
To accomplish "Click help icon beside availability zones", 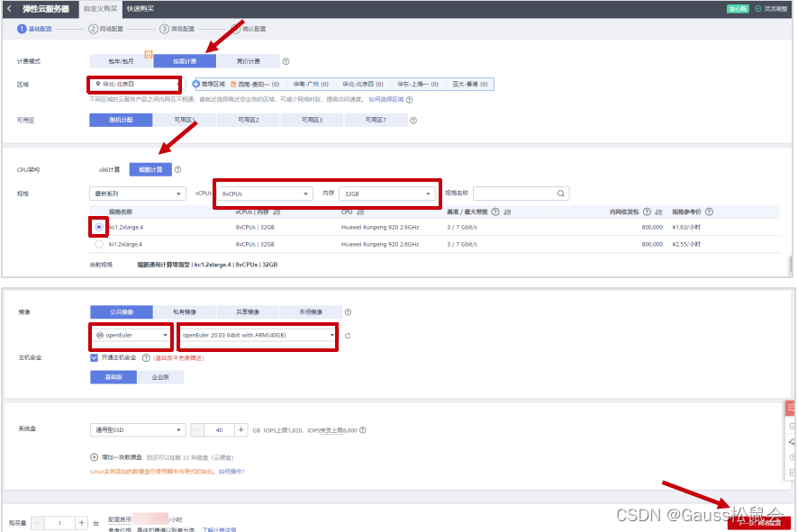I will (413, 121).
